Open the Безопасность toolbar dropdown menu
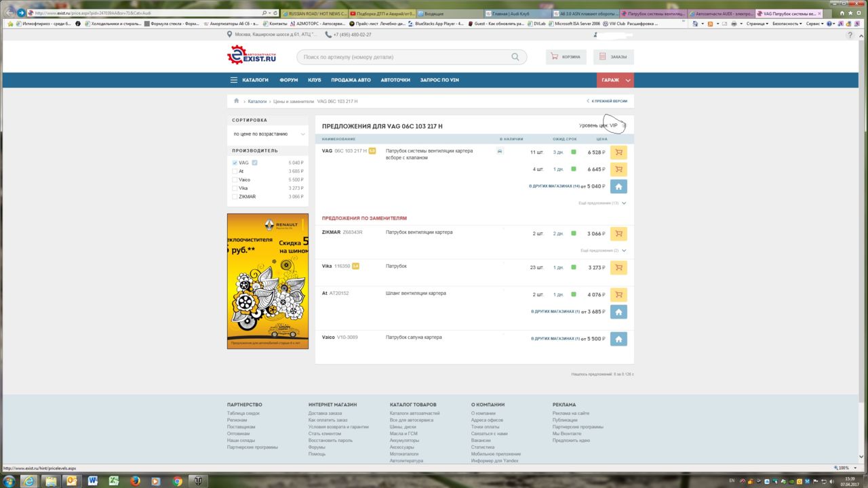 787,24
